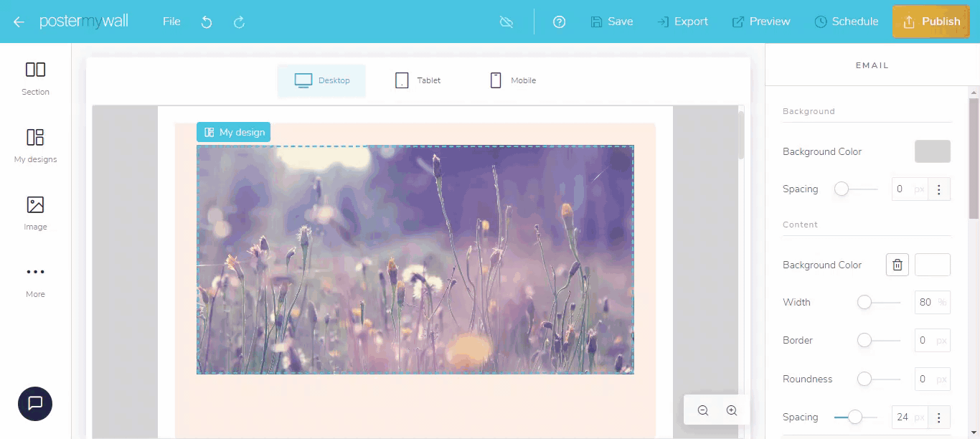Open the chat support bubble
Screen dimensions: 980x439
[35, 403]
